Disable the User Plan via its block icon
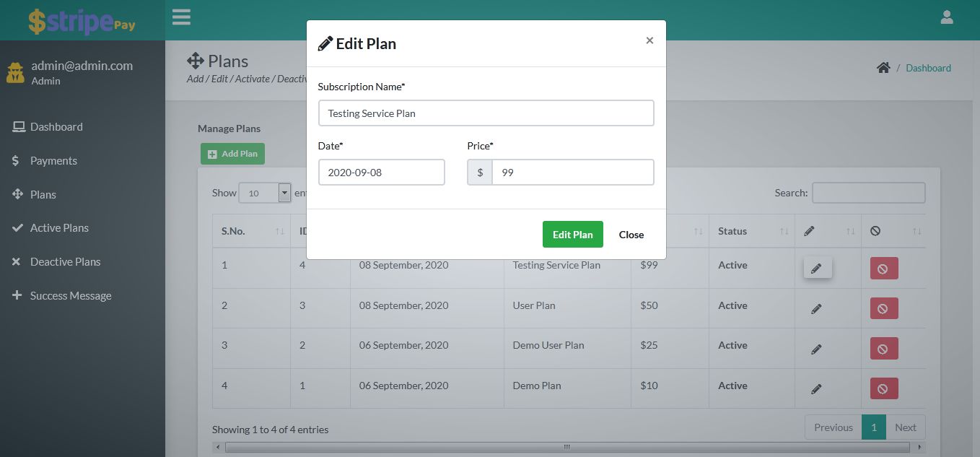The height and width of the screenshot is (457, 980). pyautogui.click(x=884, y=308)
